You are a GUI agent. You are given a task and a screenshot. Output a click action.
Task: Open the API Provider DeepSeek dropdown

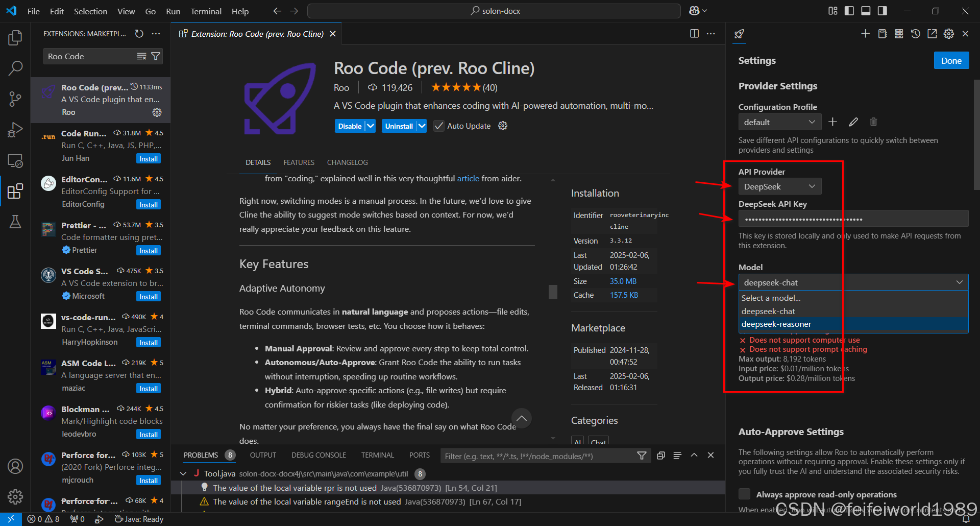point(780,186)
